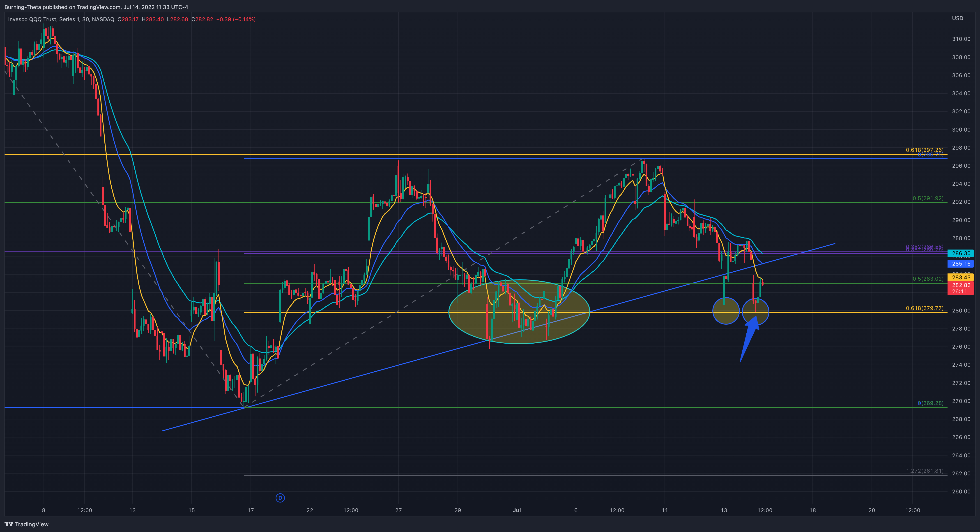This screenshot has height=532, width=980.
Task: Click the 0(269.28) Fibonacci label
Action: pos(931,403)
